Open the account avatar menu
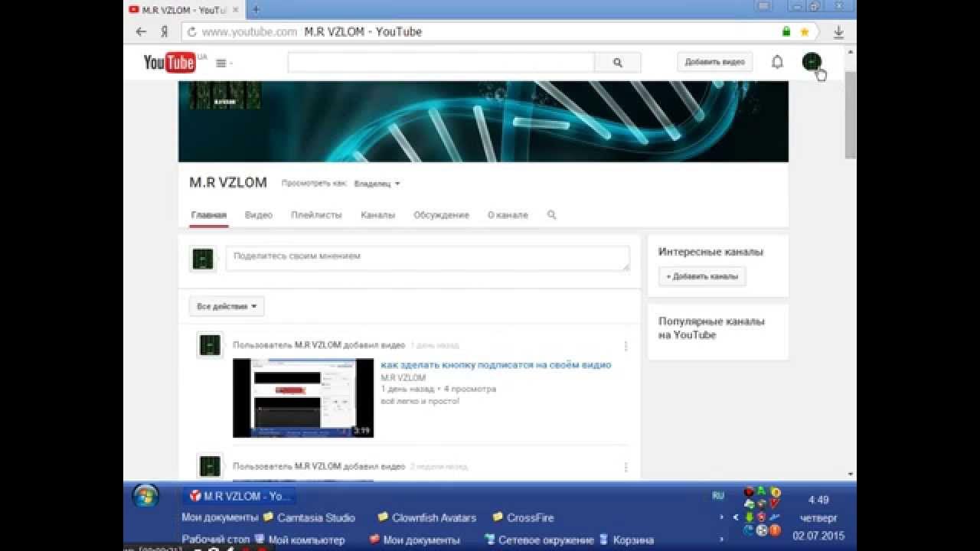Image resolution: width=980 pixels, height=551 pixels. click(812, 62)
